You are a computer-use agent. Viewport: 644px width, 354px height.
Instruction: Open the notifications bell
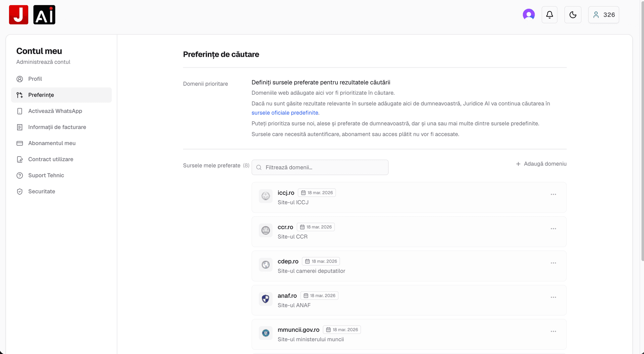[549, 14]
